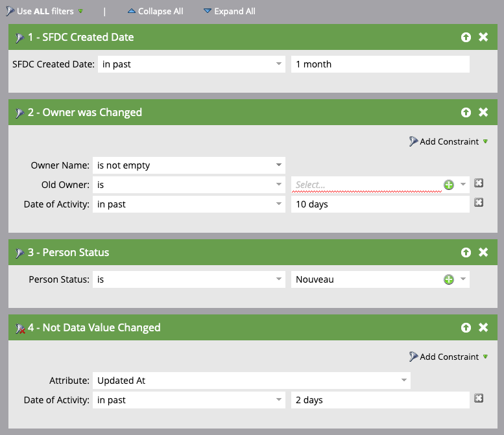Click green plus icon in Old Owner field
This screenshot has width=504, height=435.
pos(448,185)
